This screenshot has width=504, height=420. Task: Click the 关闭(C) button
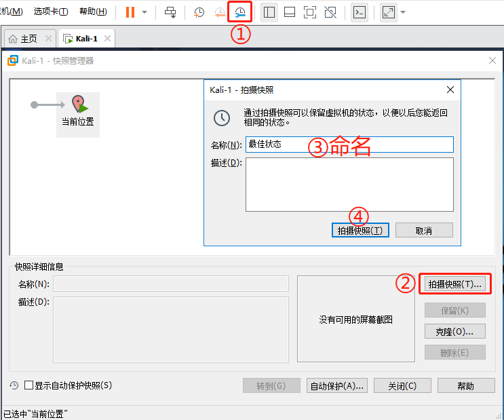[402, 385]
